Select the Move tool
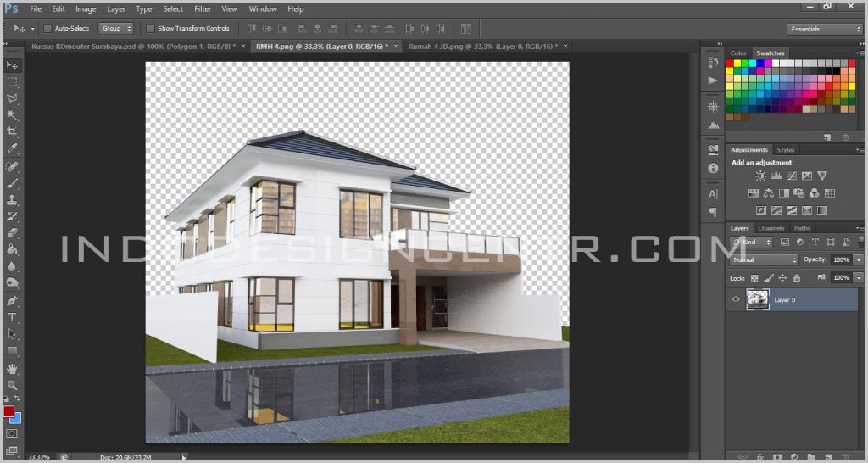This screenshot has width=868, height=463. [x=12, y=65]
